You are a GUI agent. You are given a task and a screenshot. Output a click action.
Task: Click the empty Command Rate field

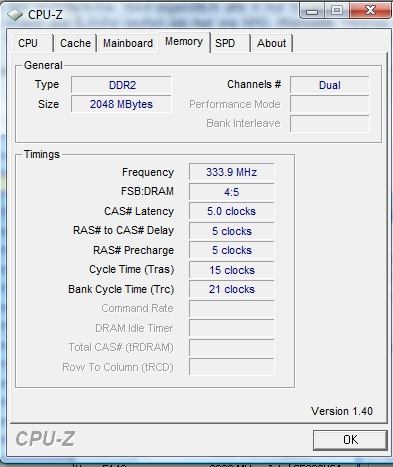231,309
